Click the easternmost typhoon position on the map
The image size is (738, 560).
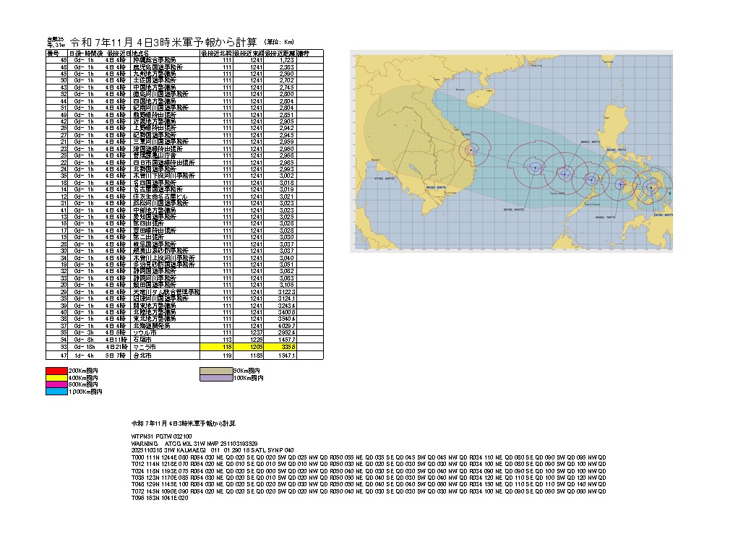click(651, 186)
